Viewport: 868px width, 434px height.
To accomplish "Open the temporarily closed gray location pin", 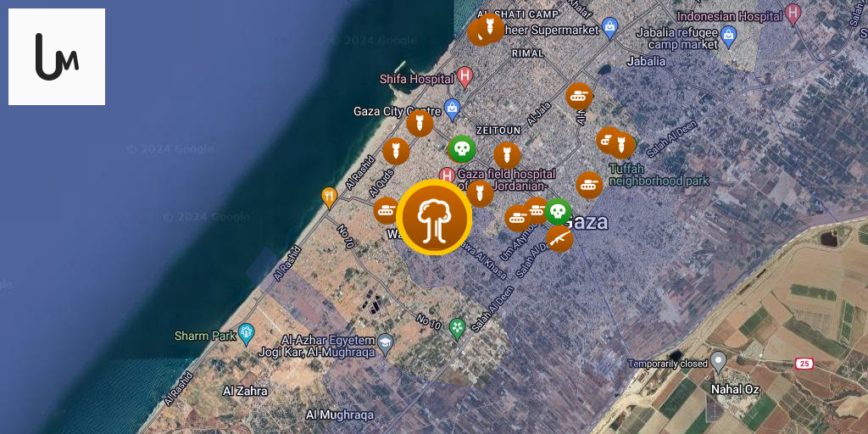I will pyautogui.click(x=719, y=361).
